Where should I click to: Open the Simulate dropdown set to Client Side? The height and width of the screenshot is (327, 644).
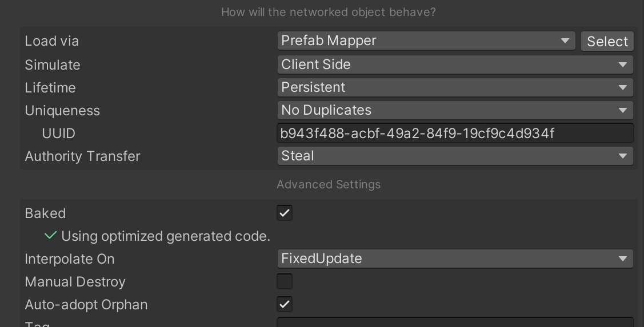tap(455, 64)
